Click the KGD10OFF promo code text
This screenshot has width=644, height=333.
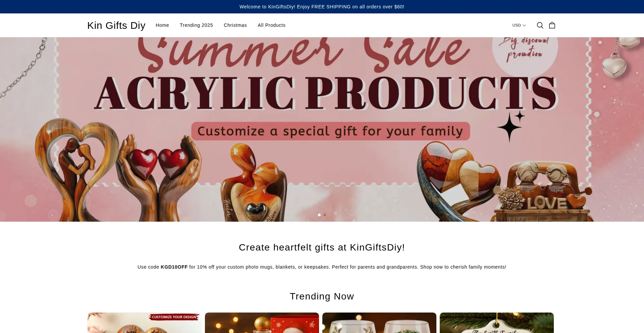pyautogui.click(x=174, y=267)
